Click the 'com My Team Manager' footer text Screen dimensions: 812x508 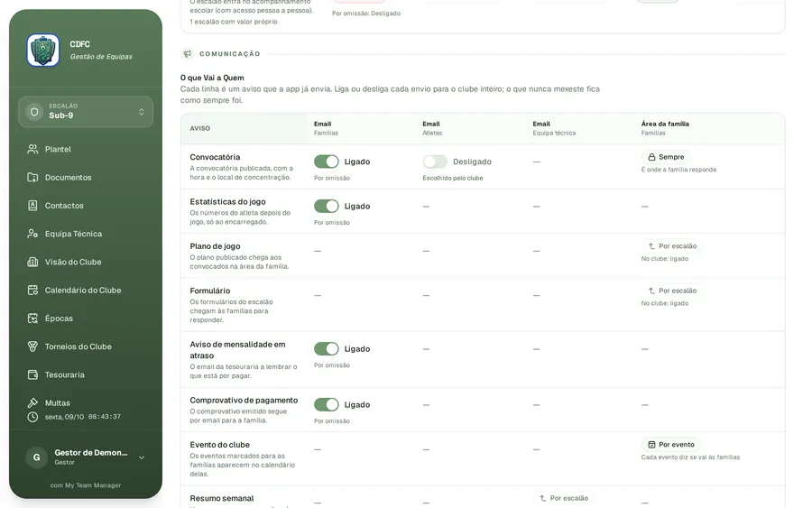86,485
